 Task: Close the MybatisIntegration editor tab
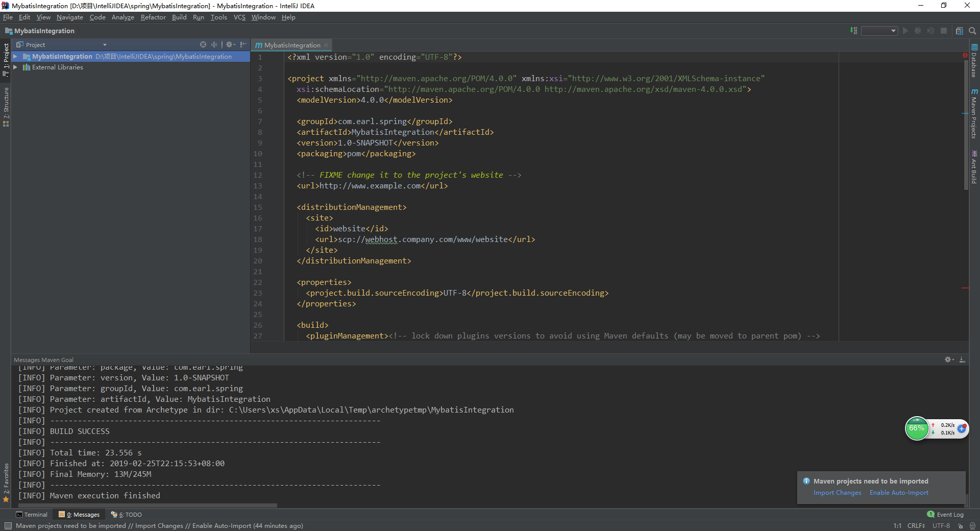(x=326, y=45)
